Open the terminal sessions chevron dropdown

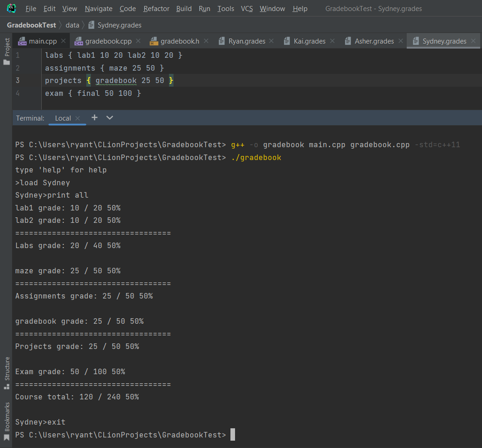click(109, 118)
